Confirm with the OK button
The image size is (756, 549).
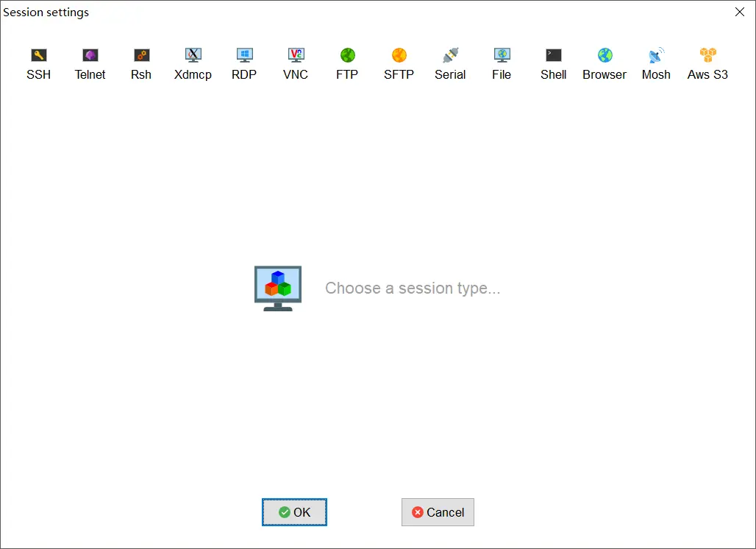tap(295, 512)
